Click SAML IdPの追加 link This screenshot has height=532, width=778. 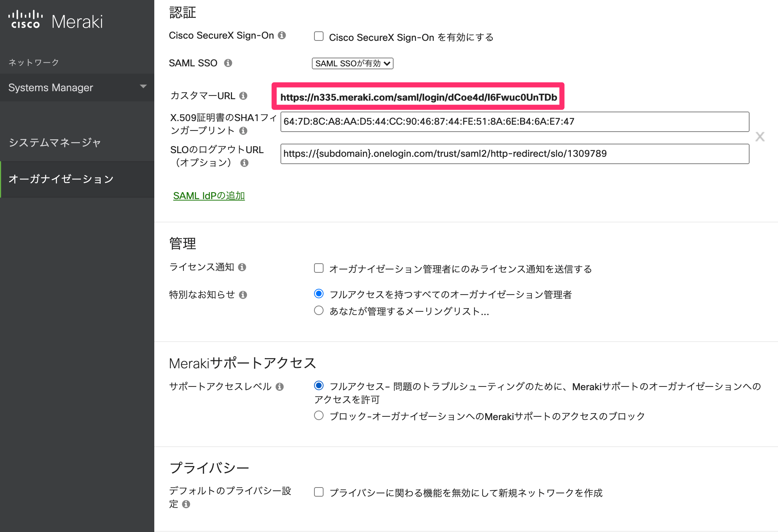(209, 196)
